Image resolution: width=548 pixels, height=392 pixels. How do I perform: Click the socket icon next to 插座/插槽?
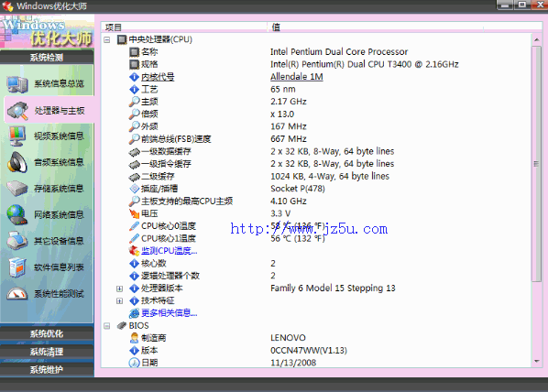pyautogui.click(x=134, y=189)
